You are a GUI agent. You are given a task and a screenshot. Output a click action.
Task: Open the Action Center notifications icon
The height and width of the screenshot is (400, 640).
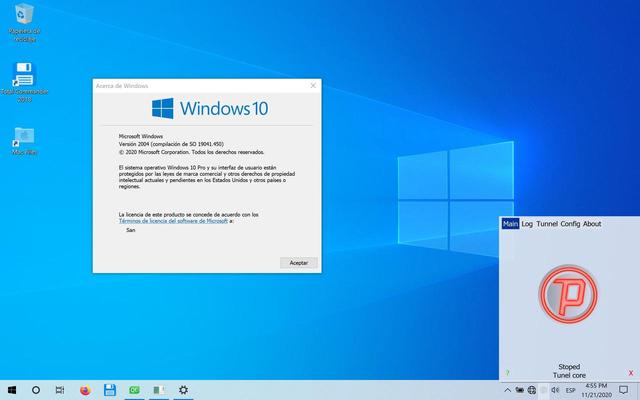(623, 390)
